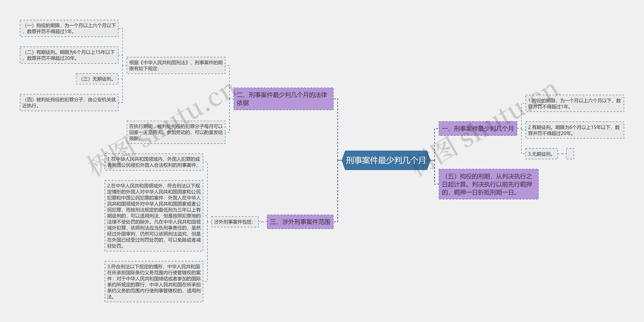This screenshot has height=322, width=644.
Task: Click the purple node 一、刑事案件最少判几个月
Action: point(478,129)
